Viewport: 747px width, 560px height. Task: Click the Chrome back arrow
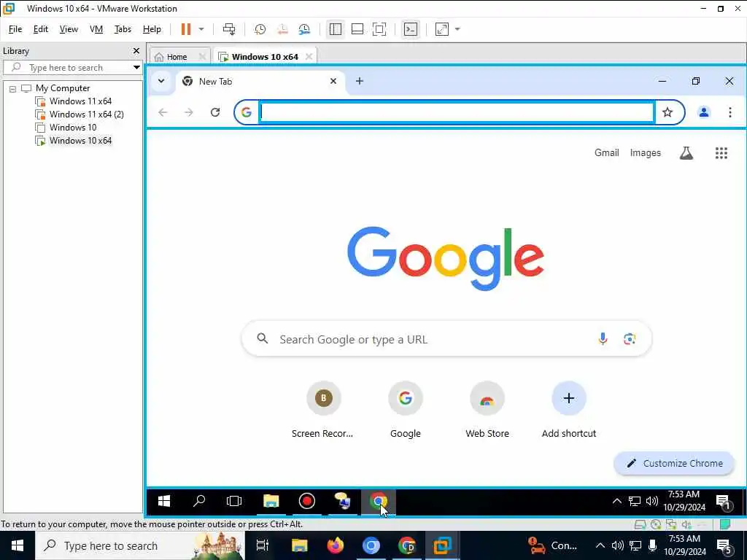click(163, 112)
